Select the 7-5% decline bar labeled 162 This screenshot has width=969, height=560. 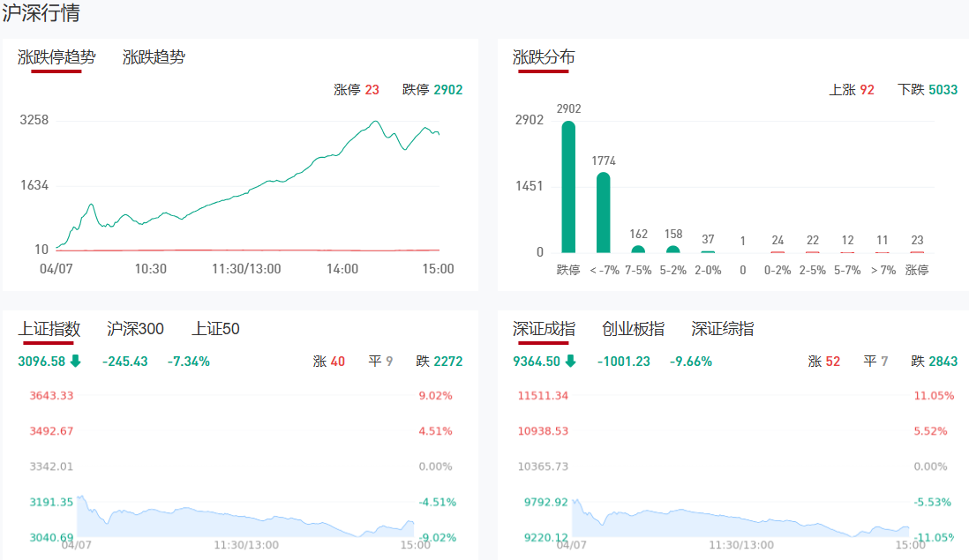tap(638, 249)
